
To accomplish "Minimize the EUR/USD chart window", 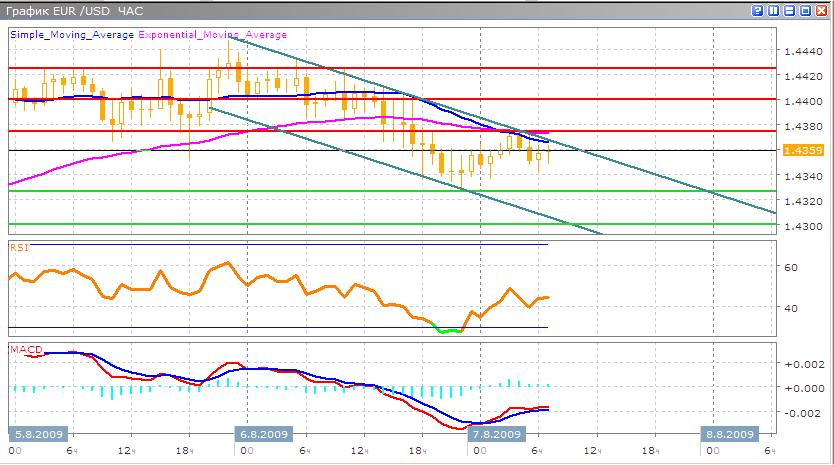I will 789,10.
